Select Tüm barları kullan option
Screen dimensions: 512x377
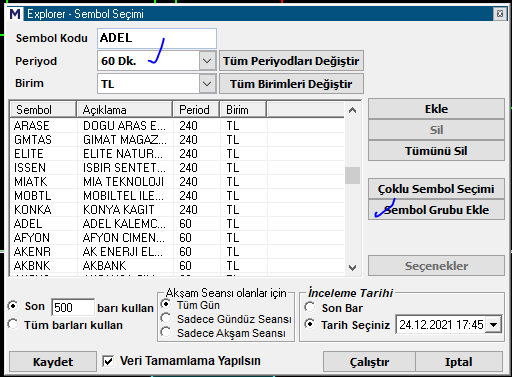click(x=13, y=324)
